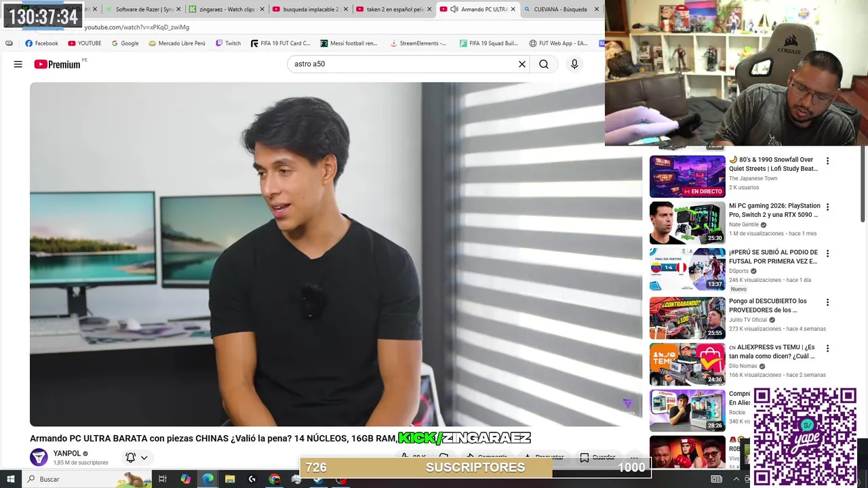Viewport: 868px width, 488px height.
Task: Open options for Perú futsal podio video
Action: 827,253
